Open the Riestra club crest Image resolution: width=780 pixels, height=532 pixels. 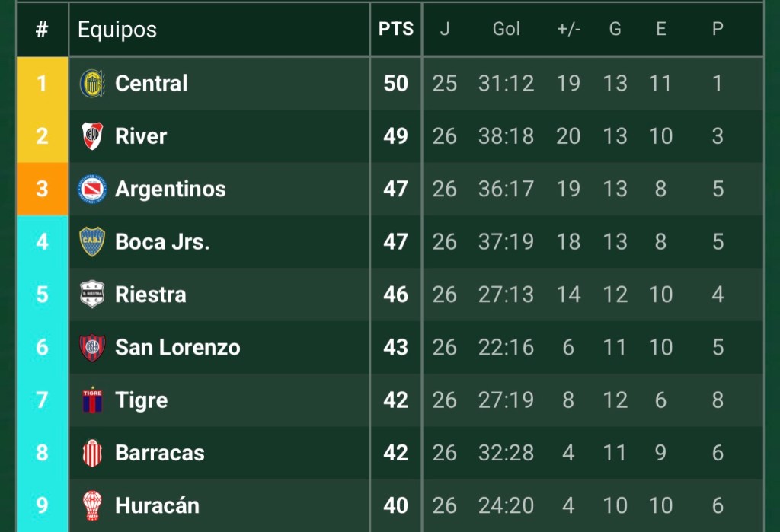pos(93,295)
